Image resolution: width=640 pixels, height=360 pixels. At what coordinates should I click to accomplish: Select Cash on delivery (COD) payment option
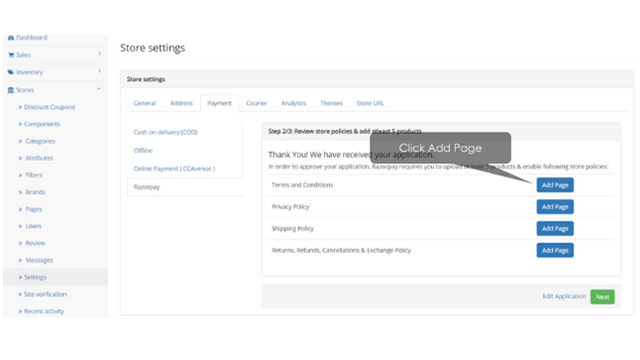pyautogui.click(x=165, y=132)
